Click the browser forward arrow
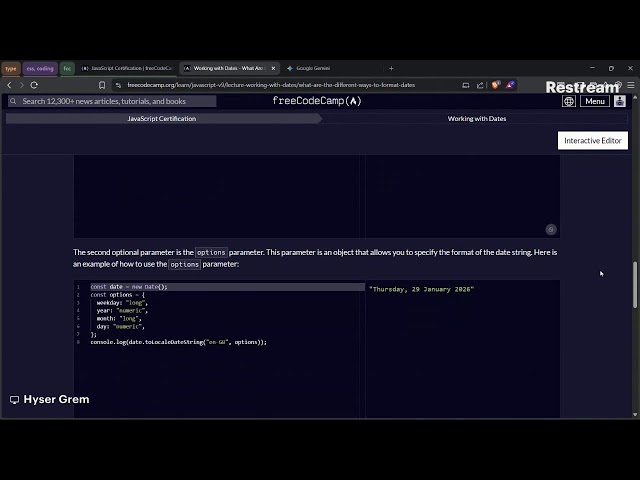640x480 pixels. click(x=22, y=85)
